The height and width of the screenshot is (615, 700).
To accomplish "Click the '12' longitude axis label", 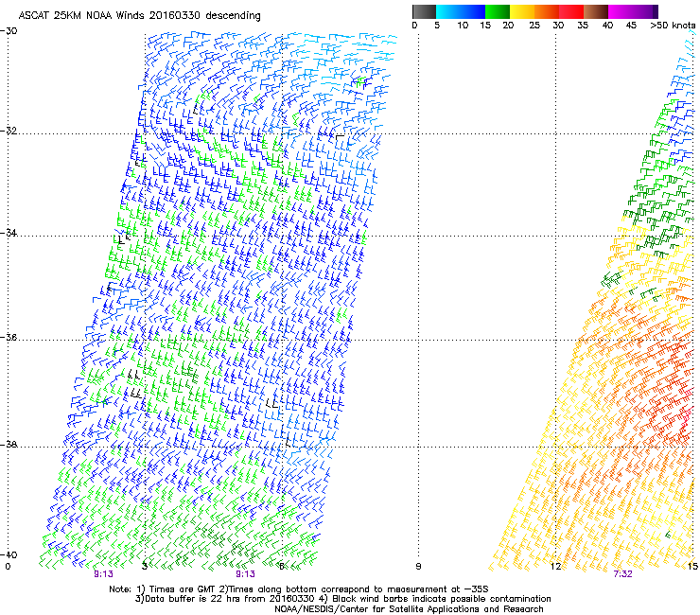I will [555, 567].
